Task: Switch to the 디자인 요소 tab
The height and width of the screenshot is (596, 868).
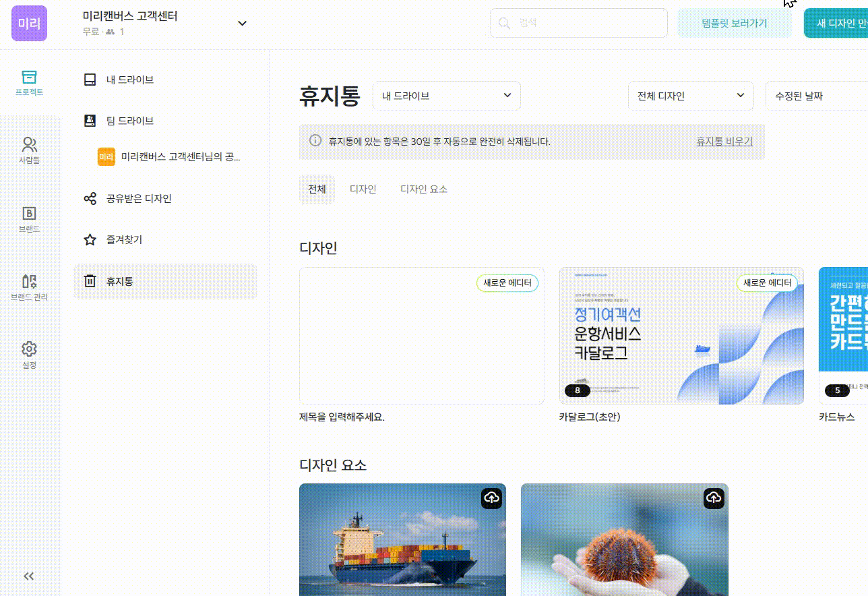Action: (x=423, y=189)
